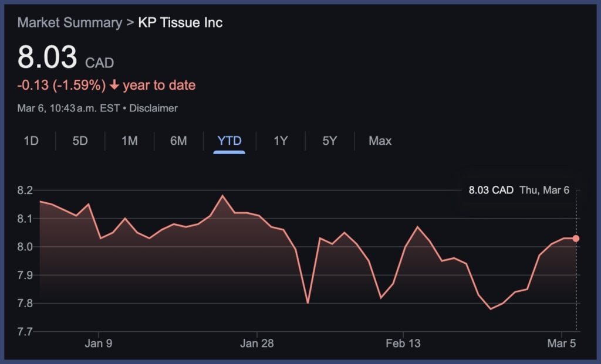
Task: Click the Market Summary breadcrumb link
Action: coord(69,23)
